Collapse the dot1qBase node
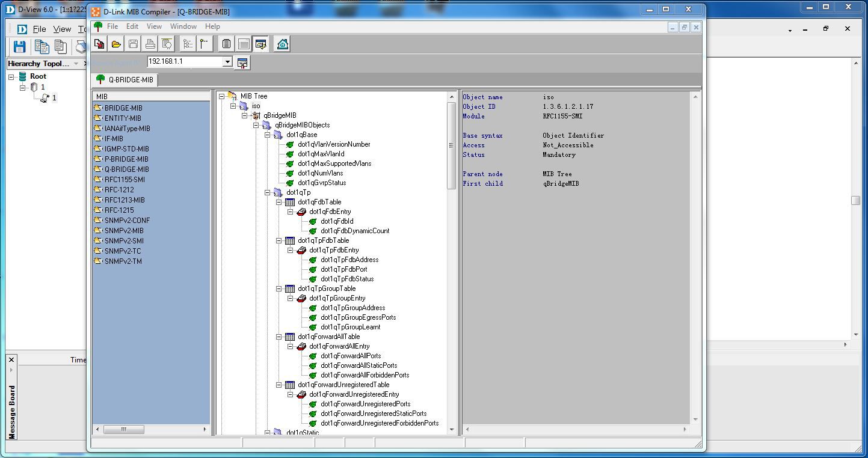The height and width of the screenshot is (458, 868). point(267,135)
